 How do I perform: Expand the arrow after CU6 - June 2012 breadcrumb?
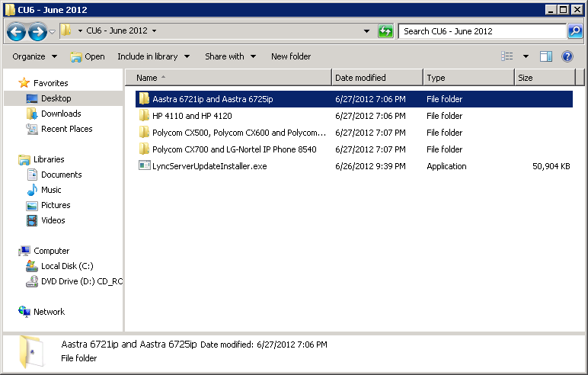[x=154, y=30]
